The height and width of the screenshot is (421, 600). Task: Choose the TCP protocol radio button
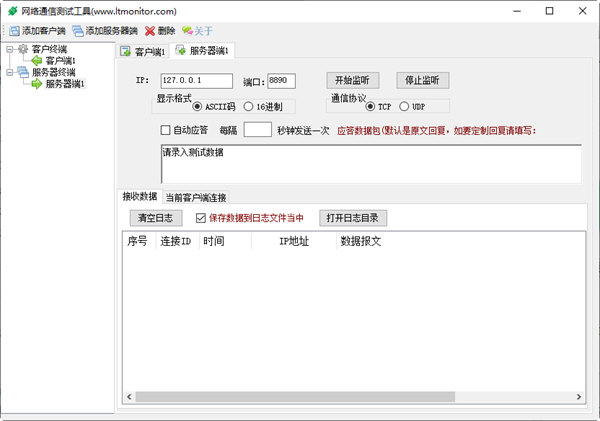370,106
